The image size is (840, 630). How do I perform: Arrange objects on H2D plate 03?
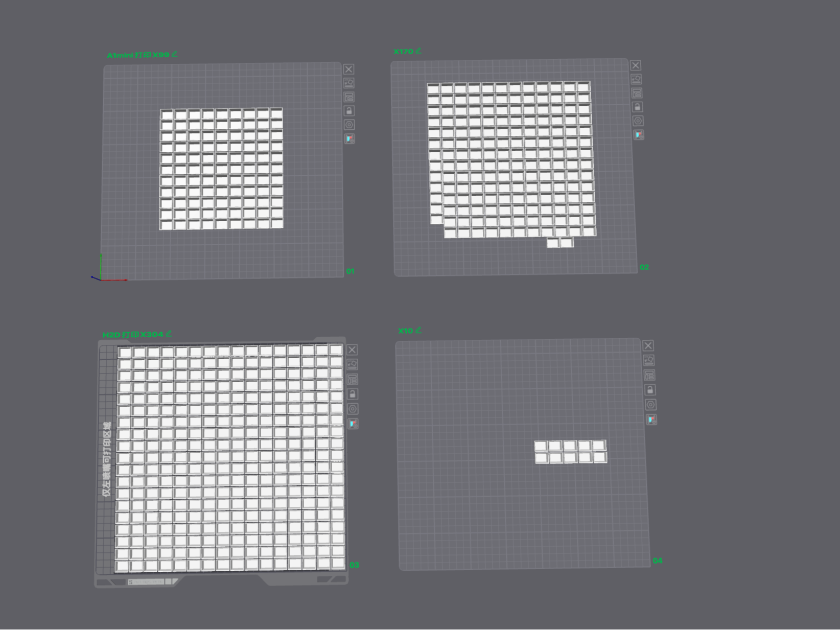pos(352,379)
